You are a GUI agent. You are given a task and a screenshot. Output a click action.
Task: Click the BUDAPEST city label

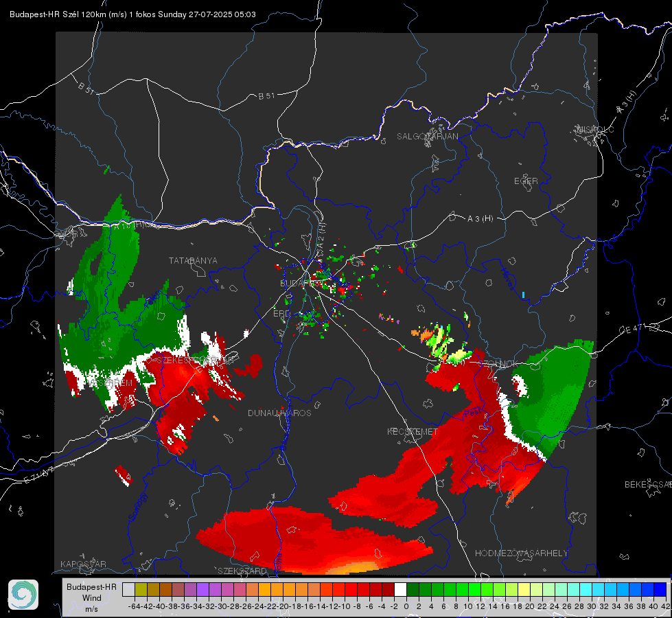tap(301, 283)
